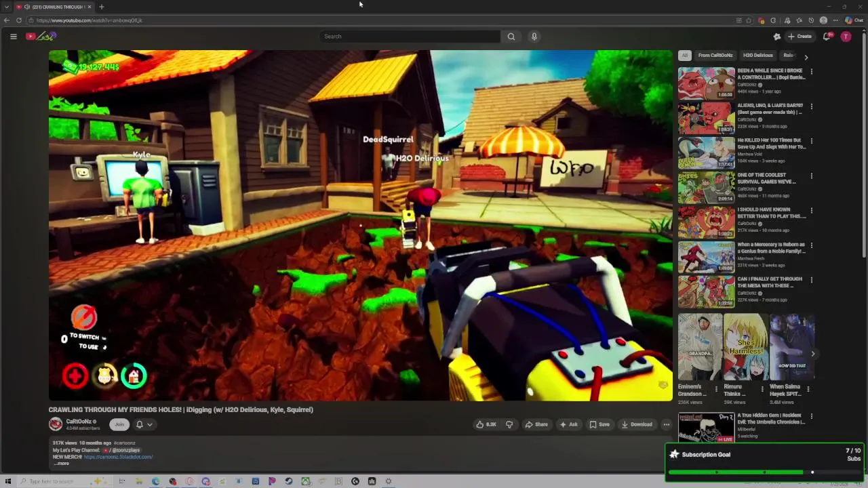Expand description with ...more
Screen dimensions: 868x488
pos(61,464)
